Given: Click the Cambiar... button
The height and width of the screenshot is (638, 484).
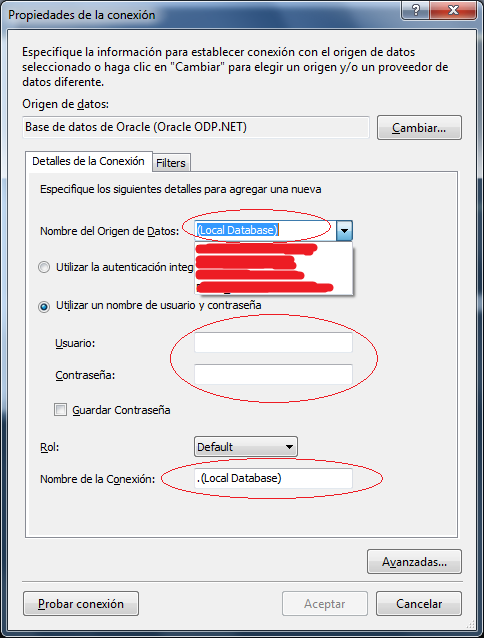Looking at the screenshot, I should coord(419,128).
